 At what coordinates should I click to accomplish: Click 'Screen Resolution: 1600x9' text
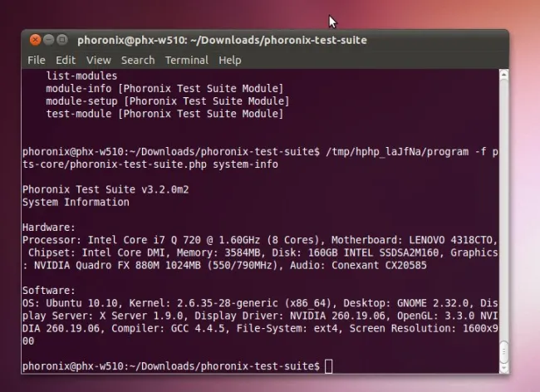[x=424, y=328]
